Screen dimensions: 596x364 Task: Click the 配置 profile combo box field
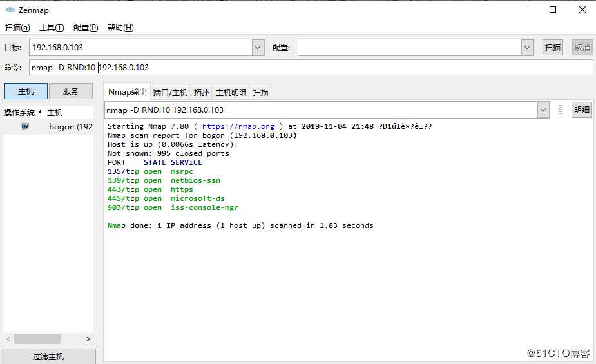click(409, 48)
